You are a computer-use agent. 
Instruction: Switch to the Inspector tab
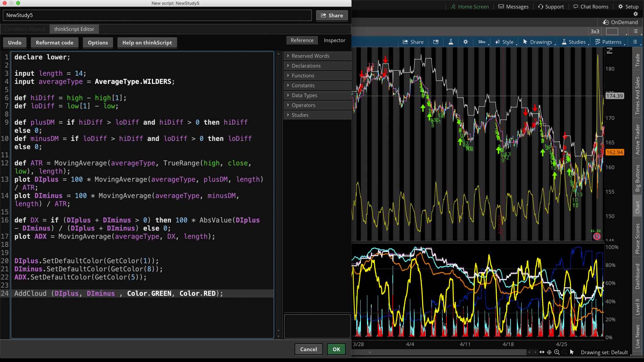tap(334, 40)
